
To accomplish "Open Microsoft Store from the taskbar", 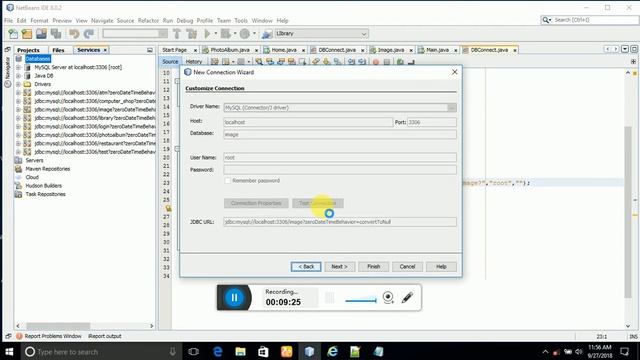I will [263, 351].
